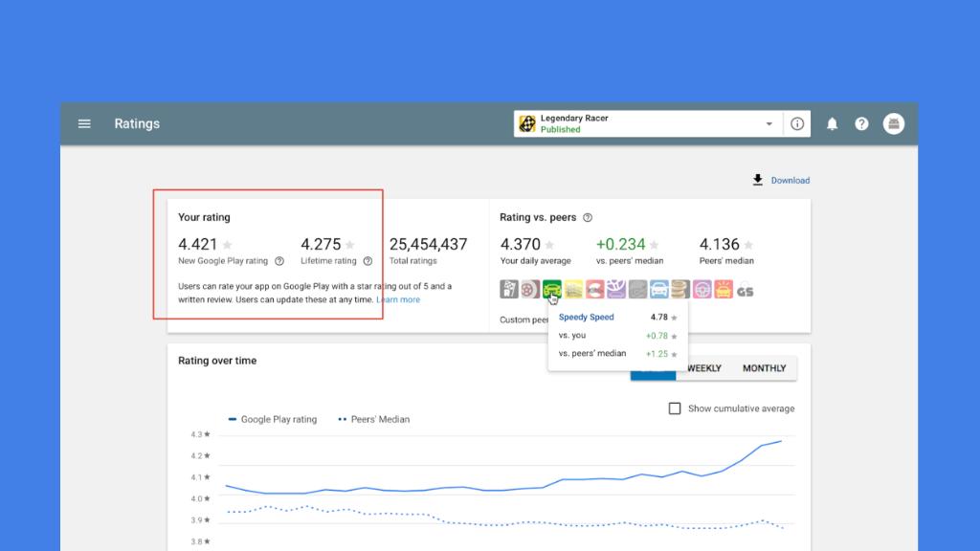
Task: Click the account avatar icon
Action: click(x=893, y=123)
